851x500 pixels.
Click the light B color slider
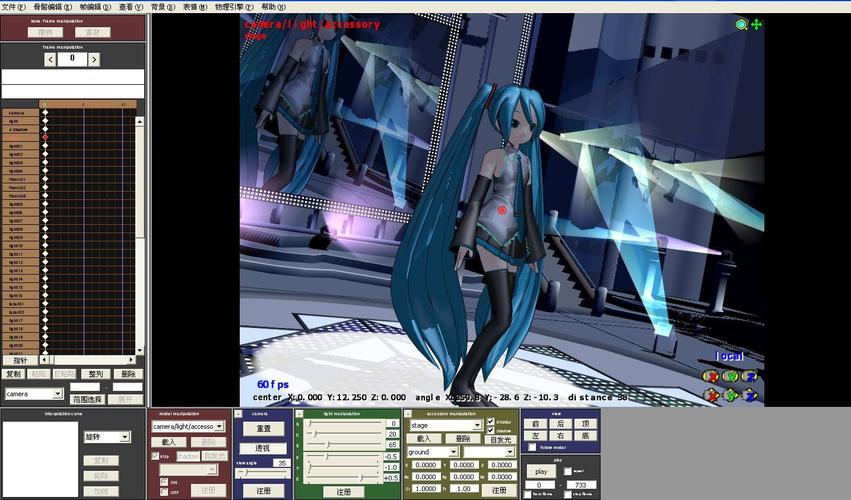tap(345, 445)
